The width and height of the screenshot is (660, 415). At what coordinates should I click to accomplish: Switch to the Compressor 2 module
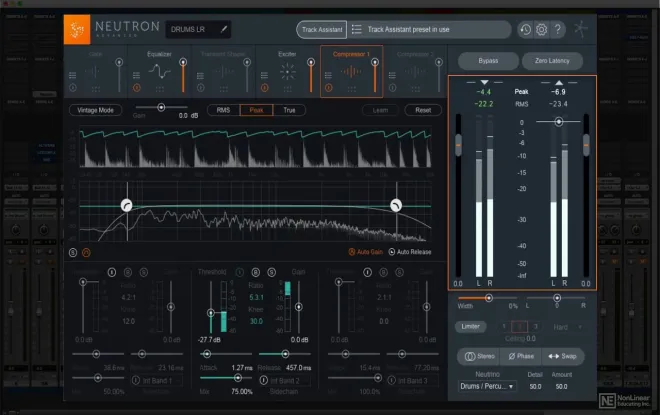pyautogui.click(x=415, y=72)
